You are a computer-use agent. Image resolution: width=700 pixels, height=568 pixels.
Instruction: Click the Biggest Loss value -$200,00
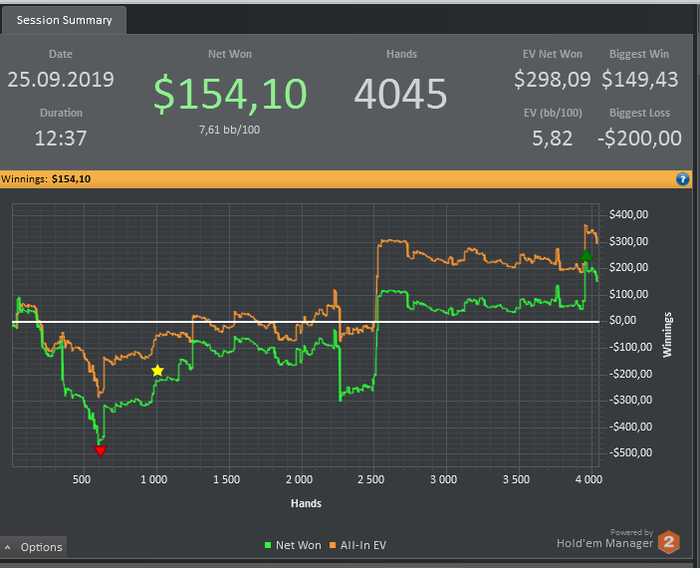639,138
